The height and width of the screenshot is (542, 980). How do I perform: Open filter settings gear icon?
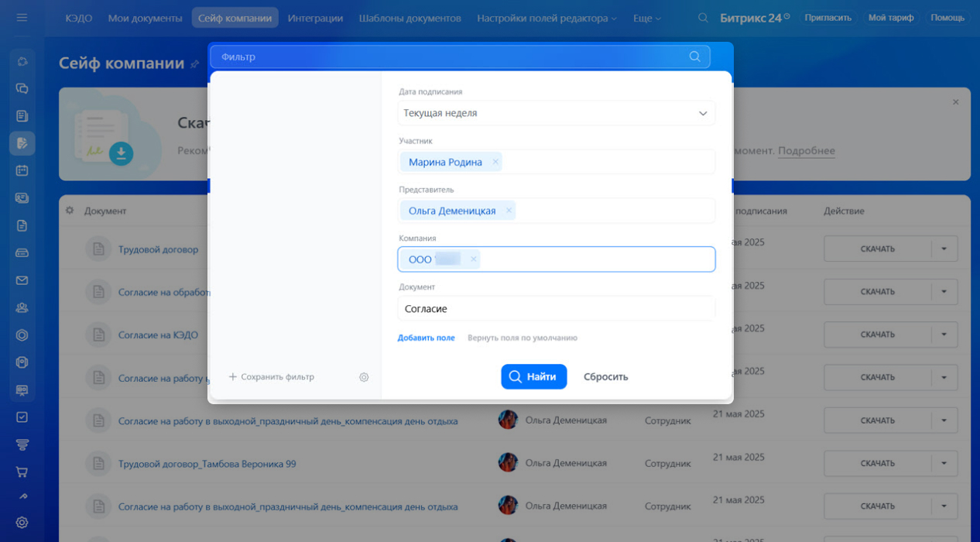click(x=364, y=377)
